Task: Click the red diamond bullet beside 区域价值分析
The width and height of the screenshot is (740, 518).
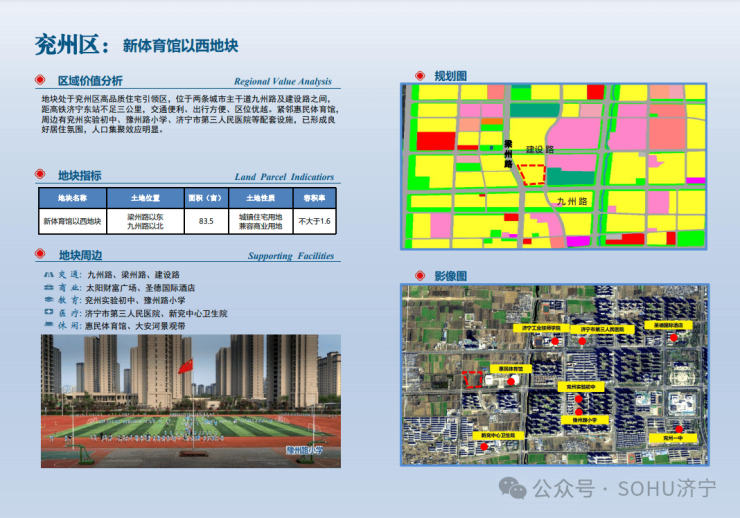Action: coord(40,80)
